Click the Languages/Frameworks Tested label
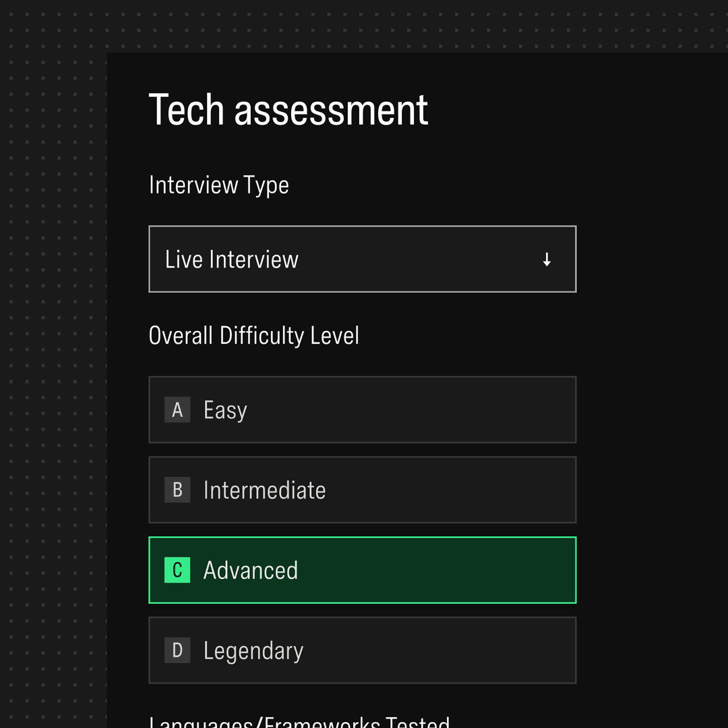Viewport: 728px width, 728px height. tap(299, 721)
